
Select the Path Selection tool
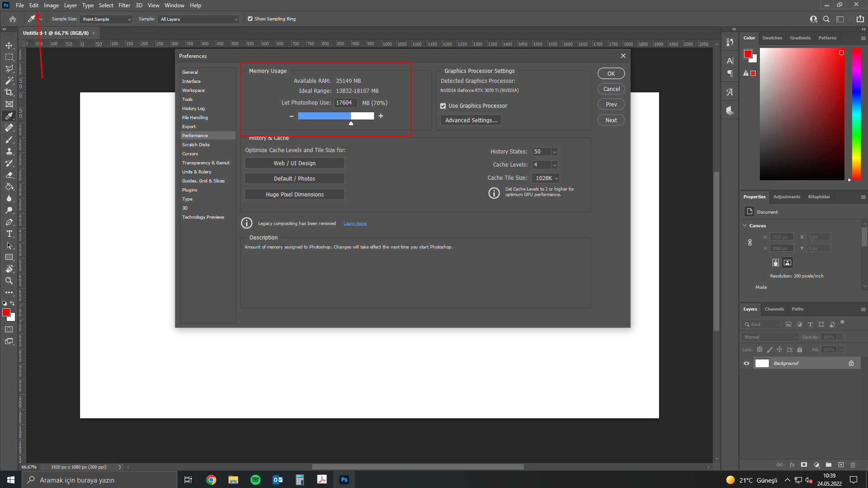click(x=9, y=245)
